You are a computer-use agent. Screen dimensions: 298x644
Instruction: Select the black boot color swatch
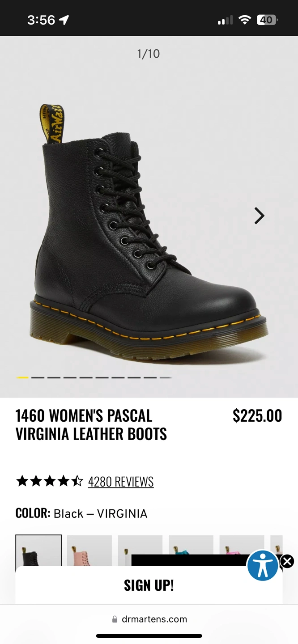[38, 551]
